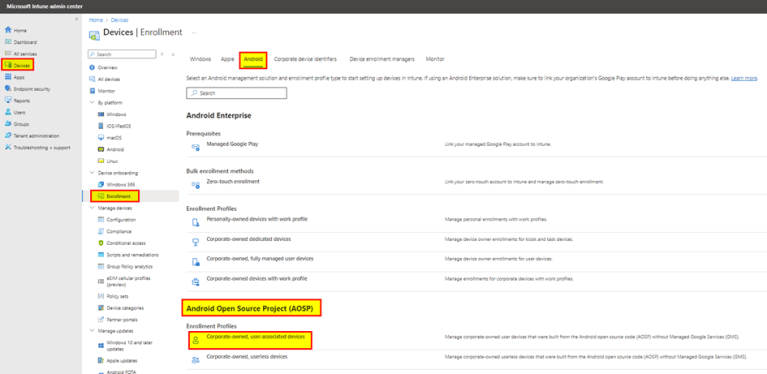767x374 pixels.
Task: Click the Overview info icon
Action: click(x=92, y=67)
